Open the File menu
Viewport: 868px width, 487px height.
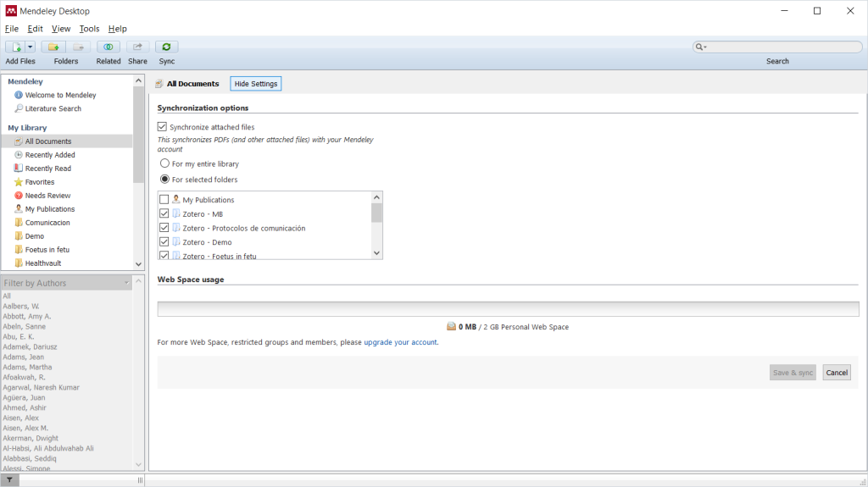pos(12,29)
